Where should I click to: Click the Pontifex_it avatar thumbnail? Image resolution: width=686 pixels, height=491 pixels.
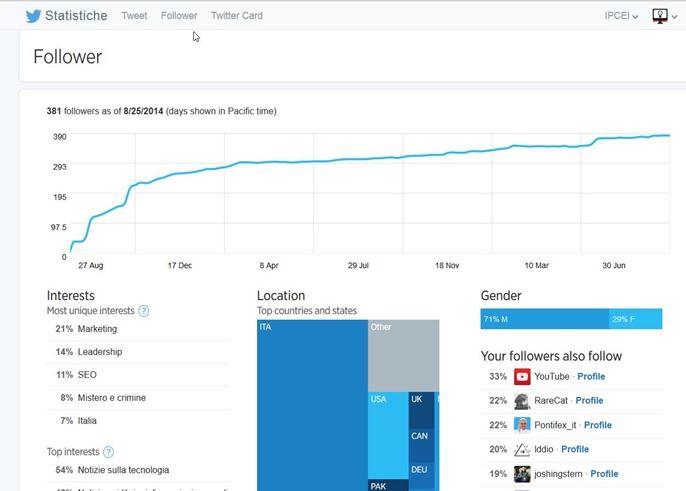tap(522, 425)
